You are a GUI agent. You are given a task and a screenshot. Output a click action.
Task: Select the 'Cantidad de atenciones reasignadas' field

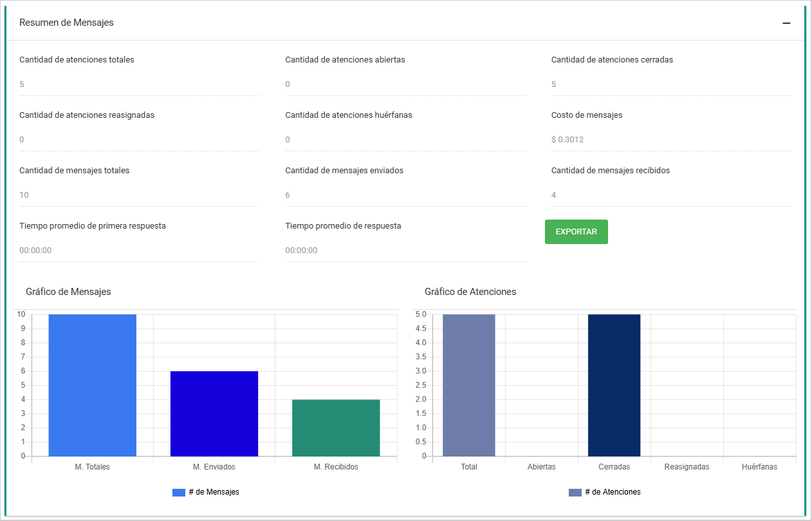[139, 140]
